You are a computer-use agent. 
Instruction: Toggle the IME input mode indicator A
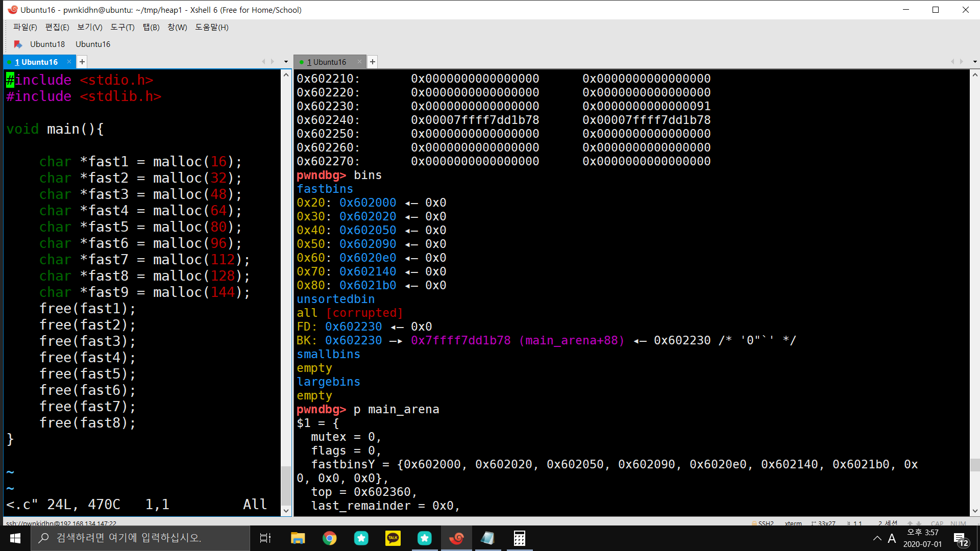[x=892, y=538]
